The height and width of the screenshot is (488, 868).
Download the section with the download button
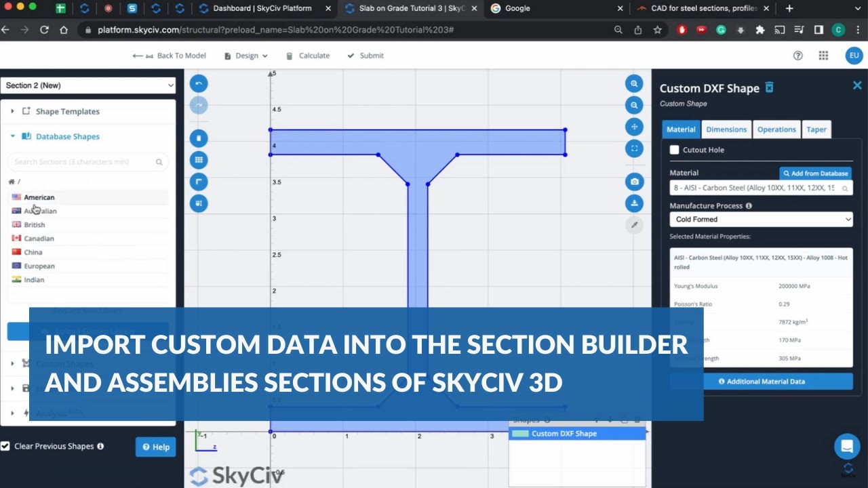(634, 203)
